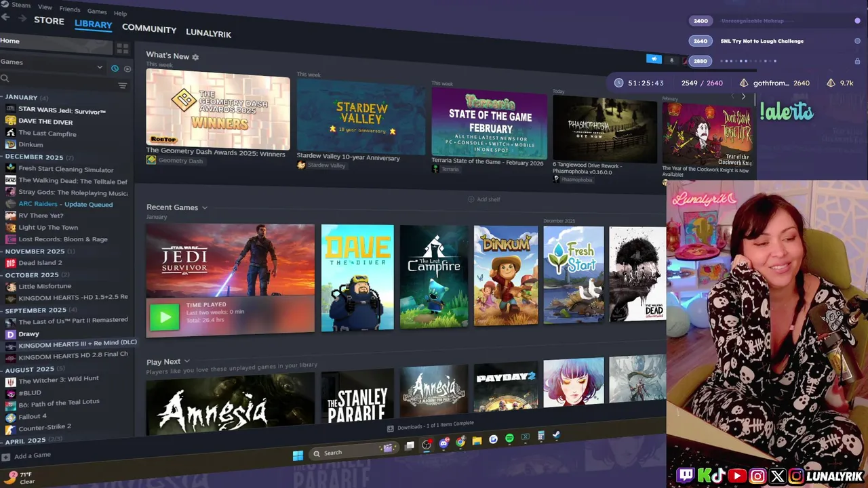
Task: Open advanced filter options icon
Action: 123,85
